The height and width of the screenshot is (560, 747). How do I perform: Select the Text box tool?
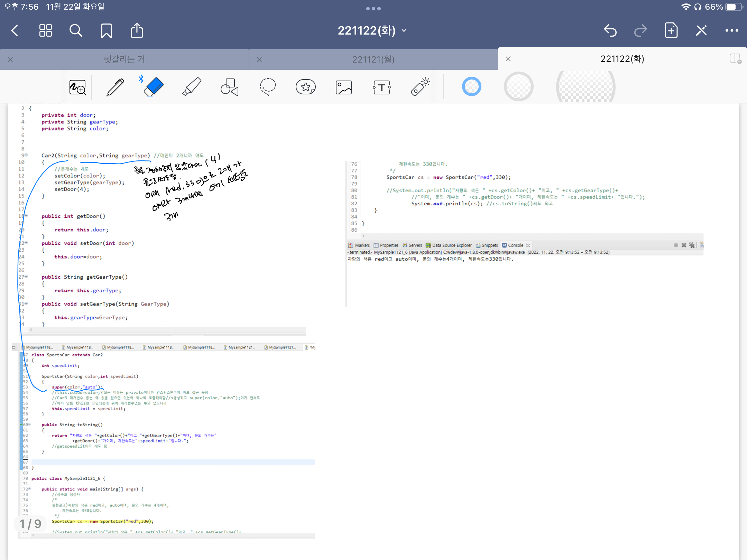pyautogui.click(x=382, y=87)
